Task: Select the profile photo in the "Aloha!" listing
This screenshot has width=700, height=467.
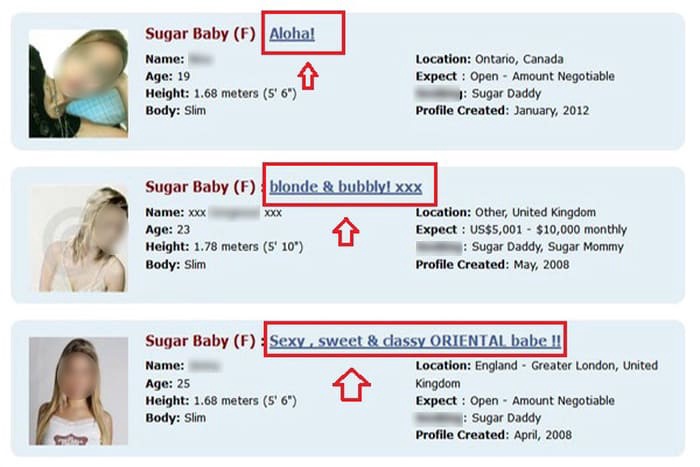Action: (x=79, y=82)
